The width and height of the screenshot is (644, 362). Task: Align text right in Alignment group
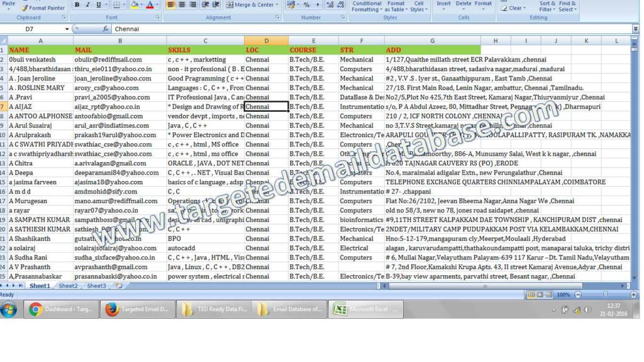(192, 5)
